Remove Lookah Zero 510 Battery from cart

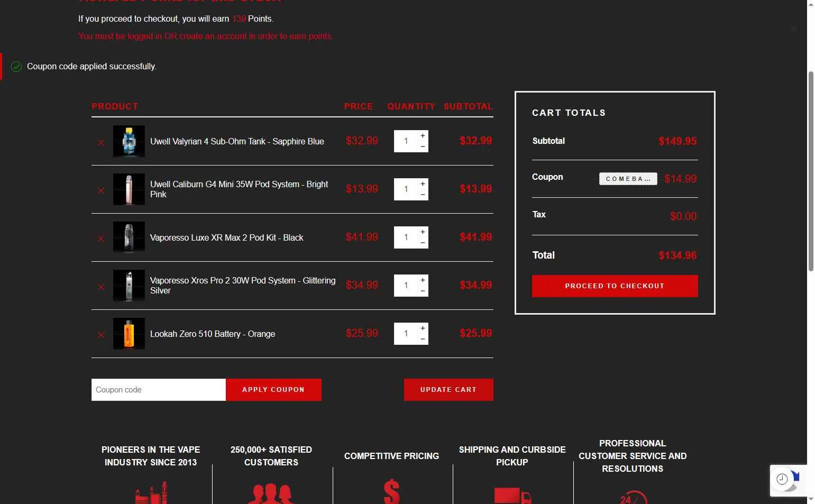coord(101,335)
